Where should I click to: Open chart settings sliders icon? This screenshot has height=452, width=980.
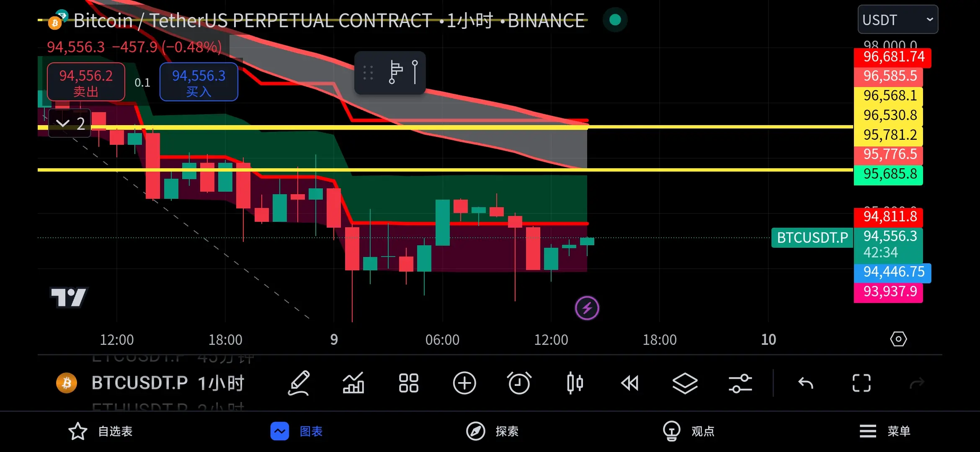click(x=740, y=383)
